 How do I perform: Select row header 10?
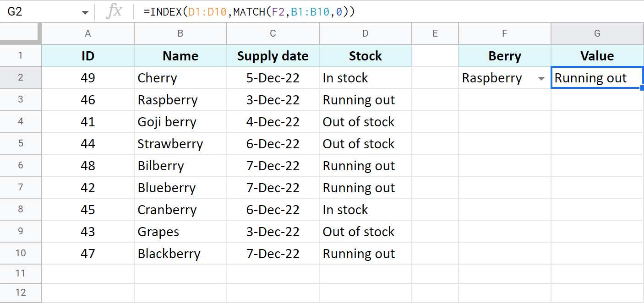(21, 253)
